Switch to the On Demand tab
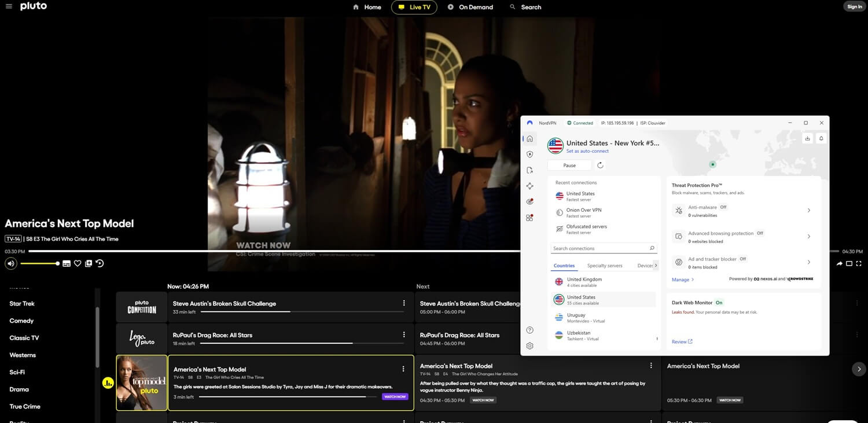The width and height of the screenshot is (868, 423). point(470,7)
